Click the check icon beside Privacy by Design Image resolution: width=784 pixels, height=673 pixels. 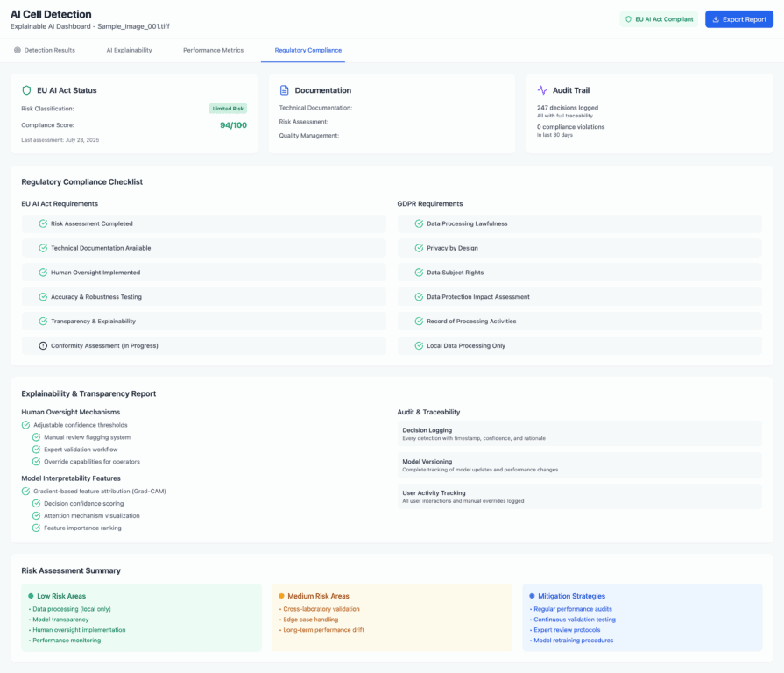click(x=419, y=248)
